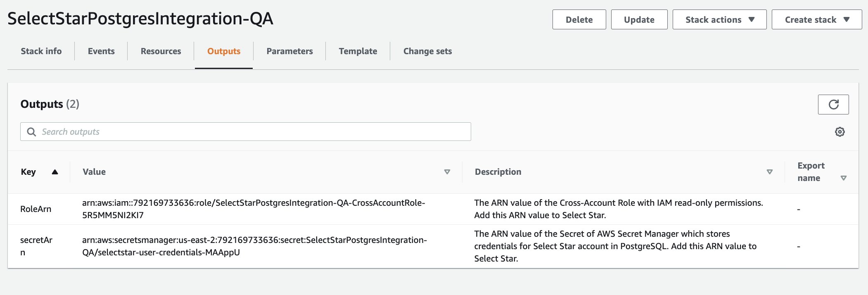Click the secretsmanager ARN value
The height and width of the screenshot is (295, 868).
254,246
